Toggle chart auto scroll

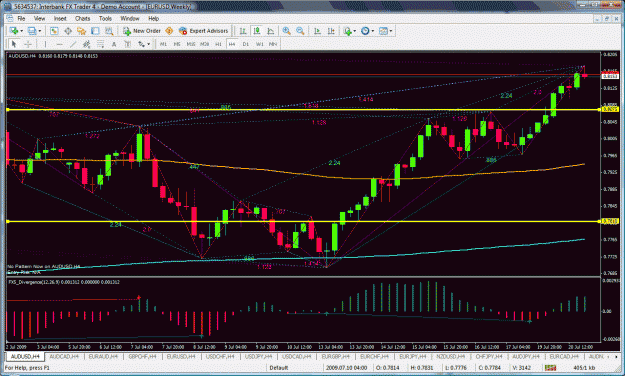pos(317,31)
